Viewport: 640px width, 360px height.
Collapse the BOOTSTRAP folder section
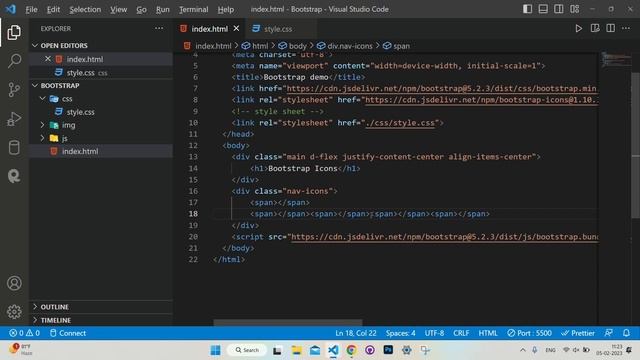pyautogui.click(x=35, y=85)
